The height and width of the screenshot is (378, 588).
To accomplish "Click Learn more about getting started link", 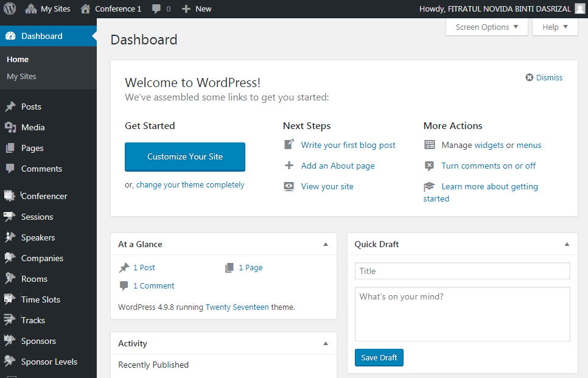I will point(481,192).
